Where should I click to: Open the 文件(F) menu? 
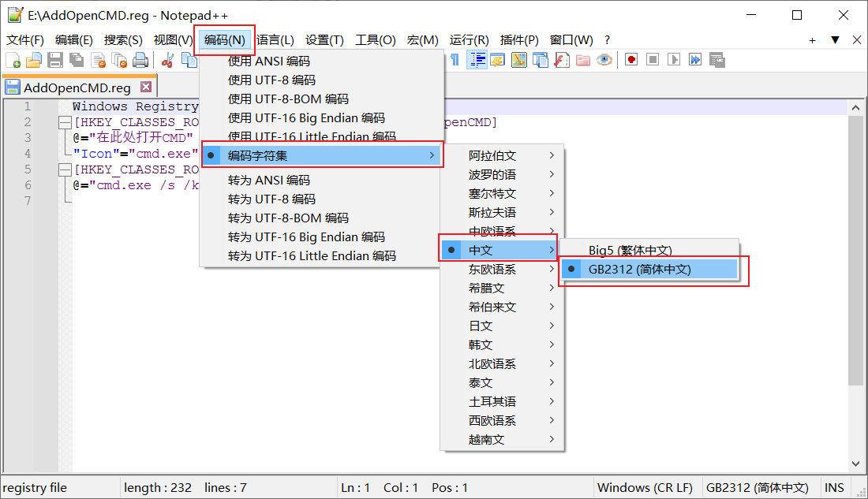pos(25,40)
